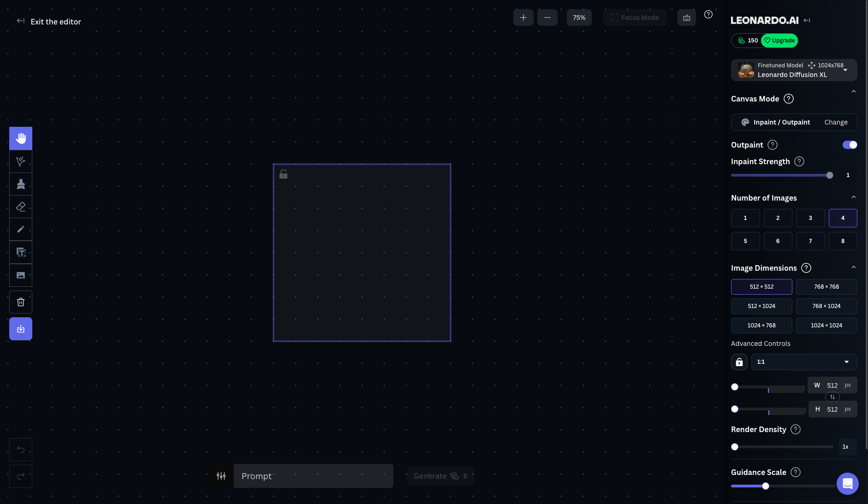Open the chat support bubble
This screenshot has width=868, height=504.
point(848,484)
